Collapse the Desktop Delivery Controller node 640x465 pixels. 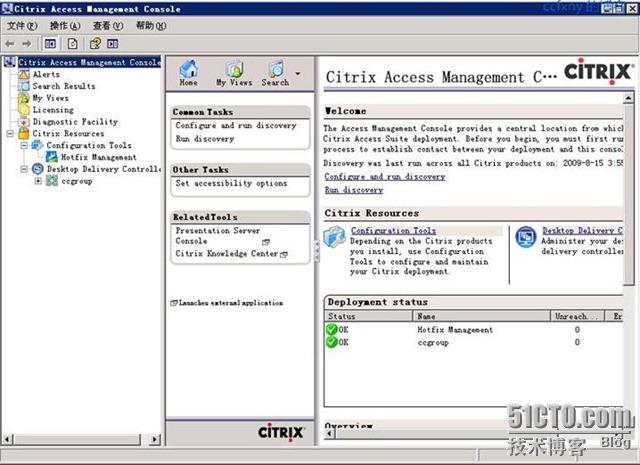[x=24, y=169]
